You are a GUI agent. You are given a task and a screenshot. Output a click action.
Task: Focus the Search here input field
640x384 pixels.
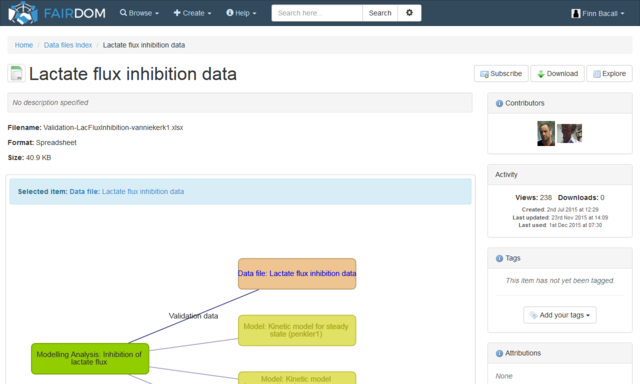pos(317,13)
